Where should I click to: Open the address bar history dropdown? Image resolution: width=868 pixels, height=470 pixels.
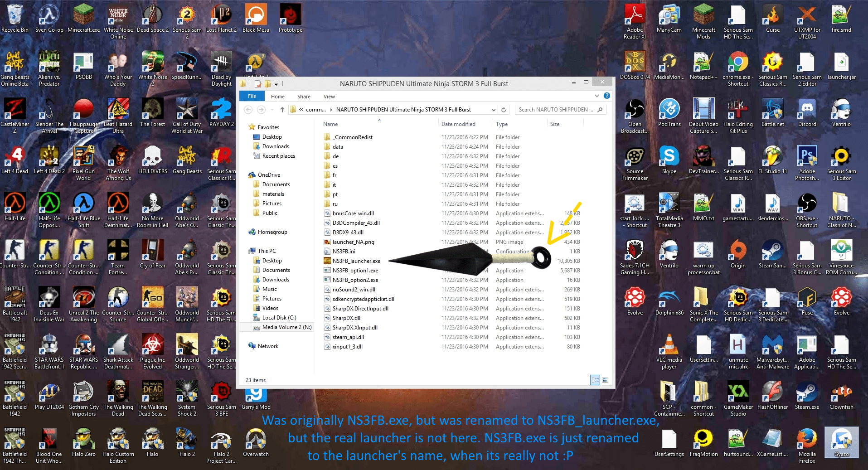click(494, 110)
